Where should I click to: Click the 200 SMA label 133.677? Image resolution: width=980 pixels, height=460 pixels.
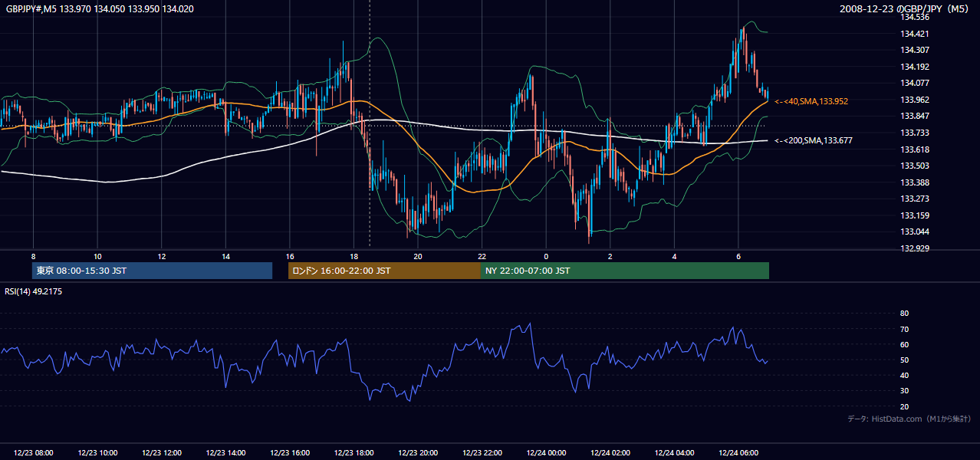coord(814,140)
